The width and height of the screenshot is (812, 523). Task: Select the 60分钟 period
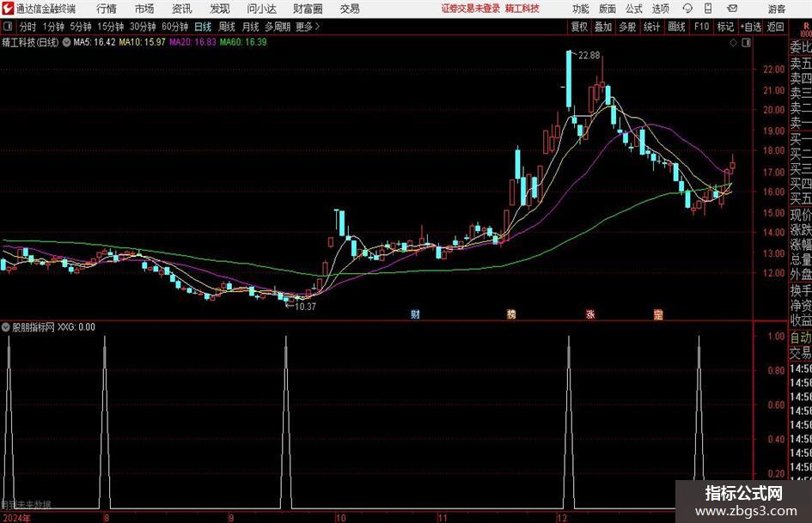point(175,27)
